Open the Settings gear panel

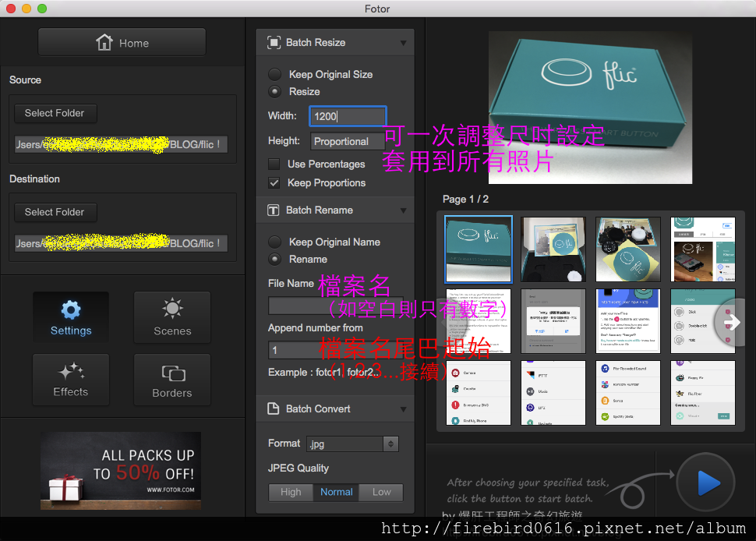pos(71,317)
